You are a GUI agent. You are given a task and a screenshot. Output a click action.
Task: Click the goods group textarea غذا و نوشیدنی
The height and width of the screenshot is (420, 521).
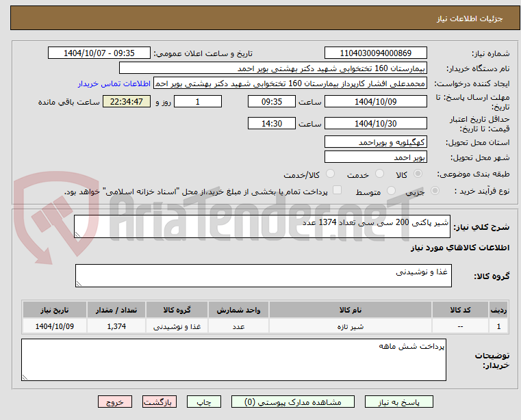tap(264, 276)
